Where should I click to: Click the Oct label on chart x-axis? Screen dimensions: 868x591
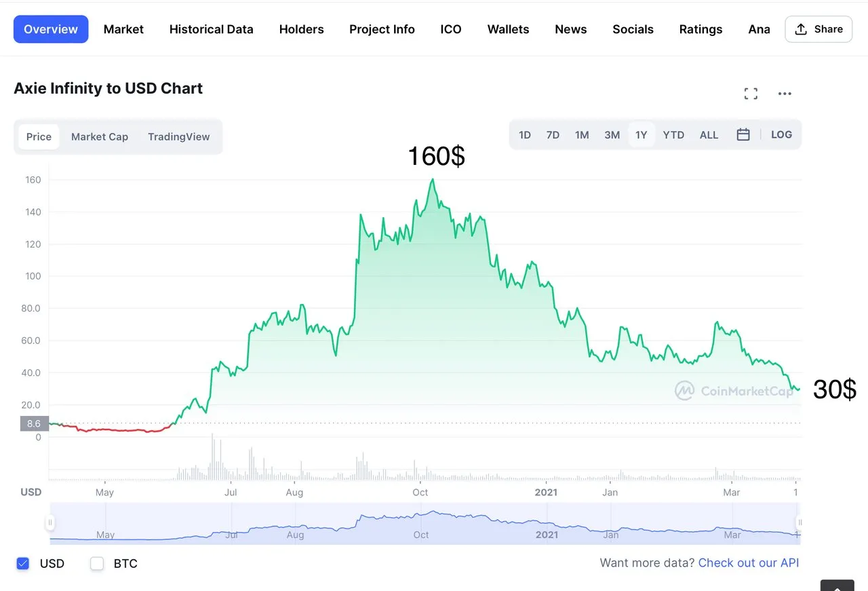point(420,492)
